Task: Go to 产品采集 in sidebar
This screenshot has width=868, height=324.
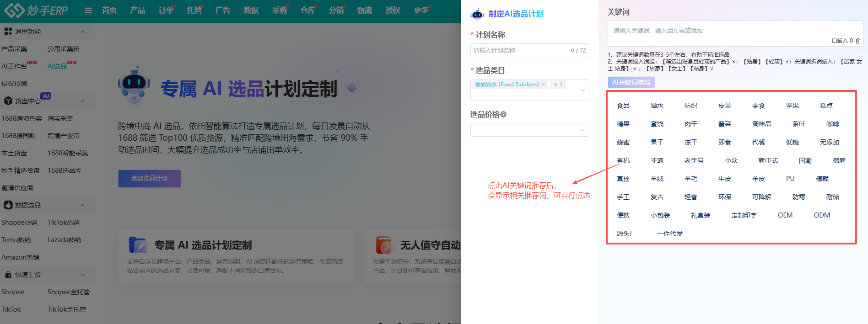Action: click(14, 49)
